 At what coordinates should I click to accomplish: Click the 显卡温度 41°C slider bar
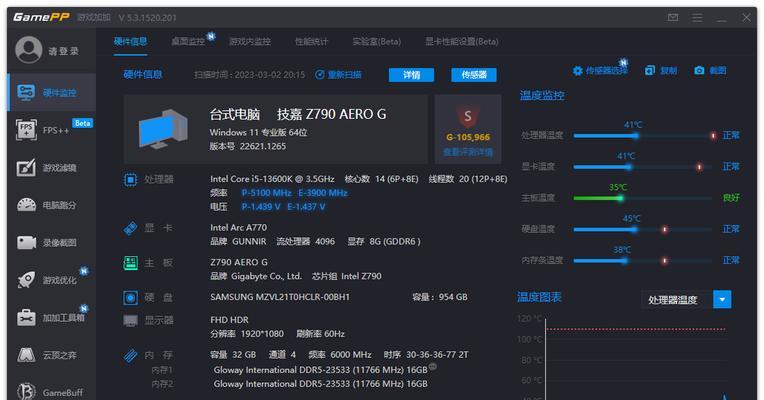point(644,167)
